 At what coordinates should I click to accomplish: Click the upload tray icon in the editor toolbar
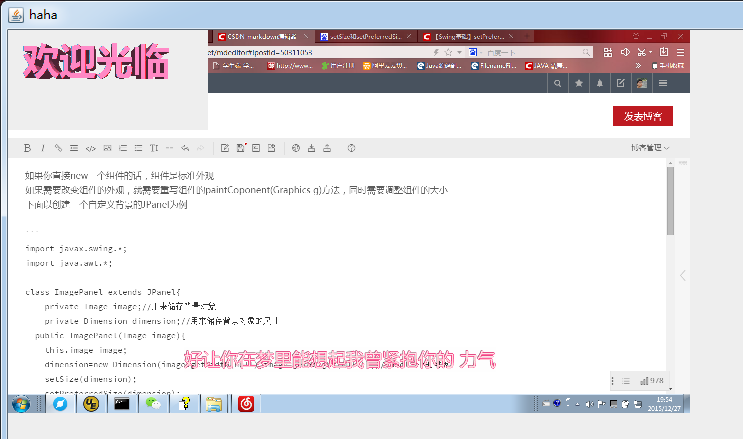tap(327, 148)
